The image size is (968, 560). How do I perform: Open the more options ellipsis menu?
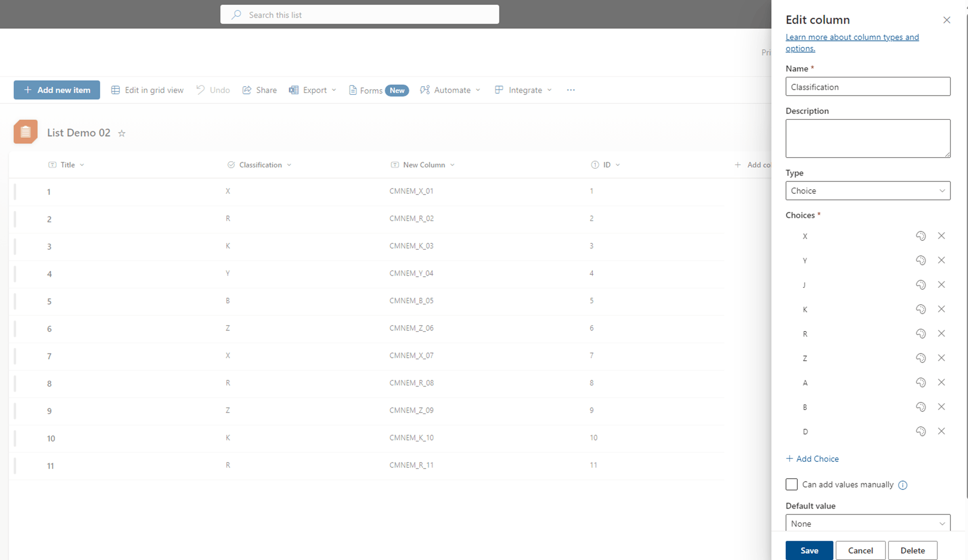[571, 90]
